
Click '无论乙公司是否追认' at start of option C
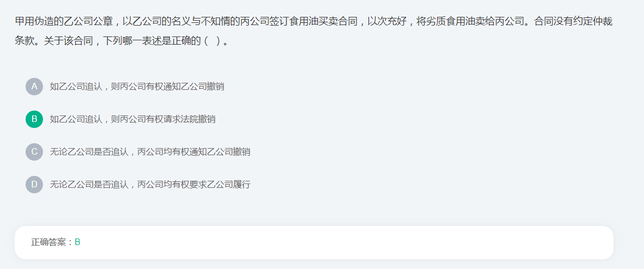tap(89, 152)
